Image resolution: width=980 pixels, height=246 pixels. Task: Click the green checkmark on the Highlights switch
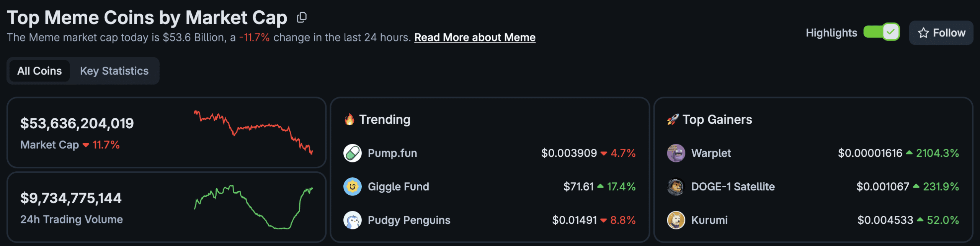[891, 33]
